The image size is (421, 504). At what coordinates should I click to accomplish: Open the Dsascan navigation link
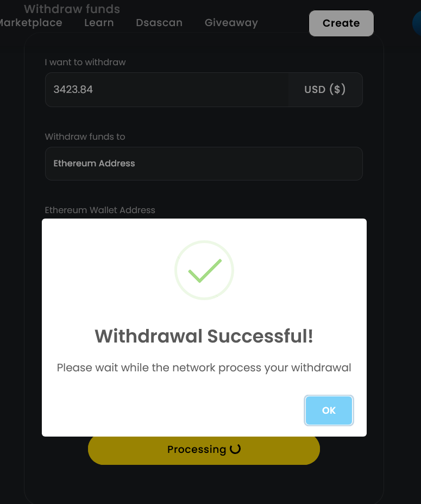pos(159,23)
